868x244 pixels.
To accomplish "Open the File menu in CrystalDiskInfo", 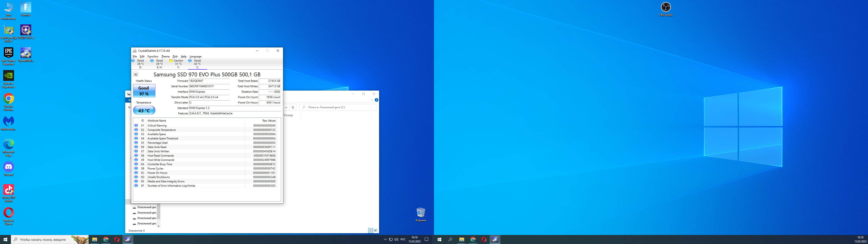I will (x=135, y=56).
